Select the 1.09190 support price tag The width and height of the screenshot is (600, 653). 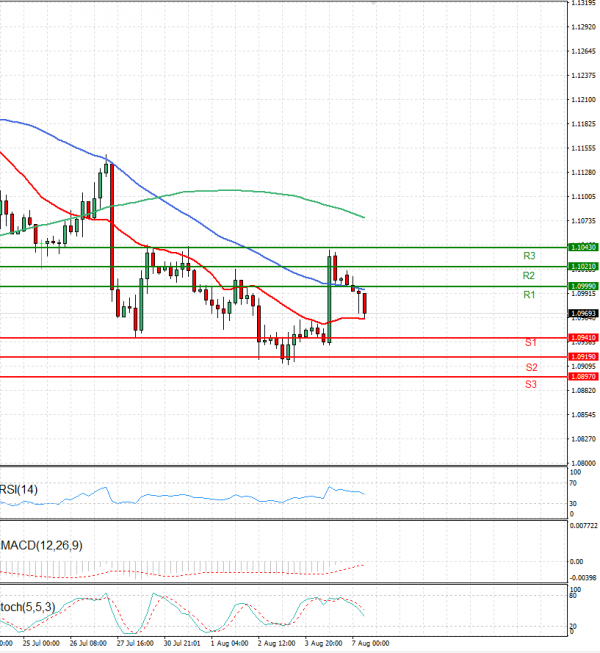[583, 357]
